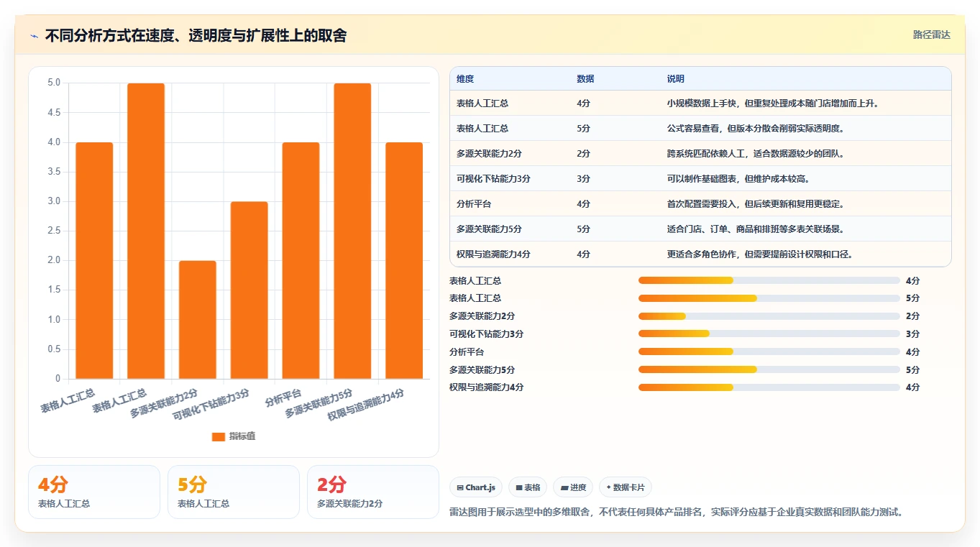Click the title 不同分析方式在速度、透明度与扩展性上的取舍
This screenshot has width=980, height=547.
[196, 35]
